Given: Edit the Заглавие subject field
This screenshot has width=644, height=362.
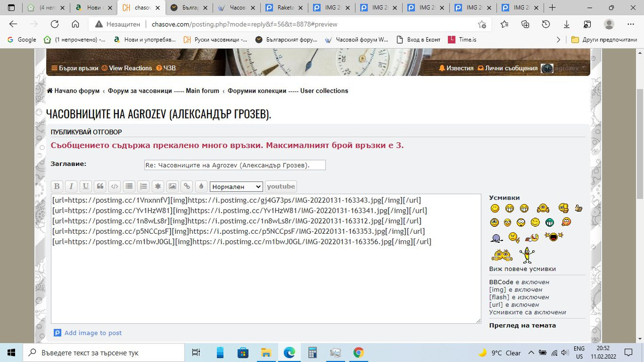Looking at the screenshot, I should tap(235, 165).
